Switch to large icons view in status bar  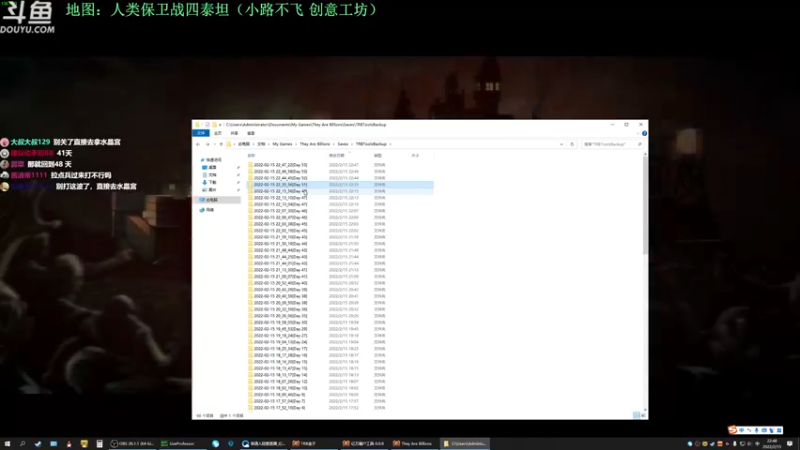[643, 415]
